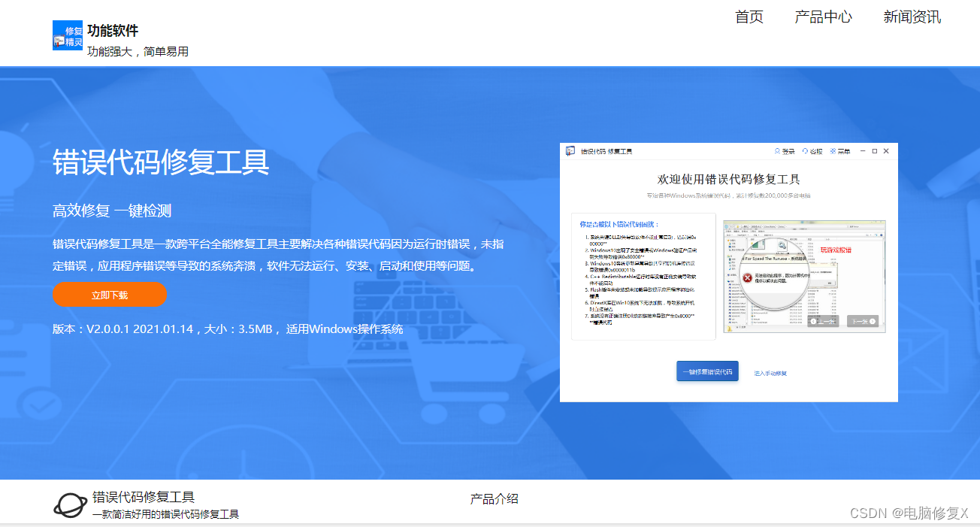This screenshot has height=527, width=980.
Task: Click the 专治各种Windows系统错误代码 tagline
Action: pos(729,195)
